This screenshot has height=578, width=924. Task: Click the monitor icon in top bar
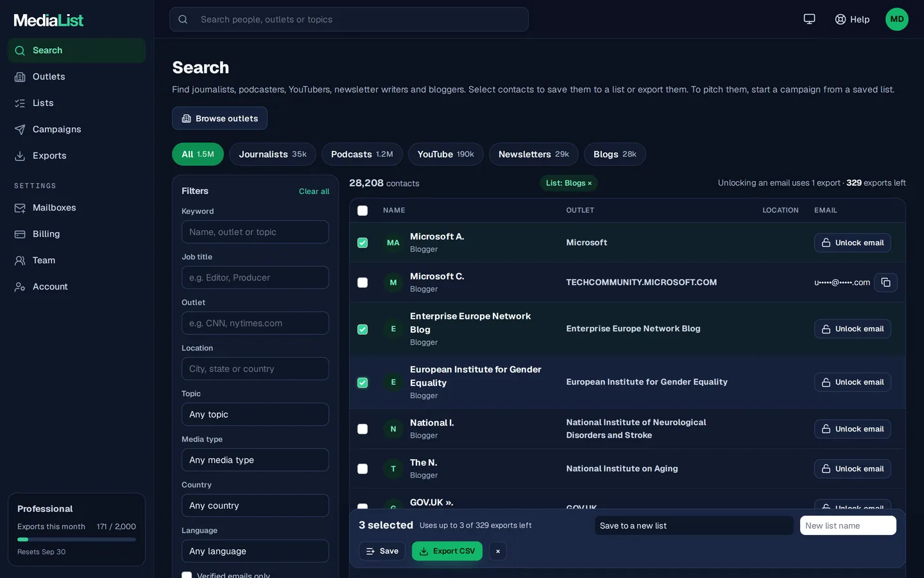[x=809, y=19]
